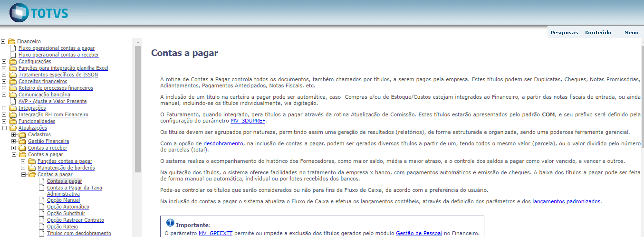This screenshot has height=237, width=644.
Task: Click the Contas a pagar page heading
Action: 184,53
